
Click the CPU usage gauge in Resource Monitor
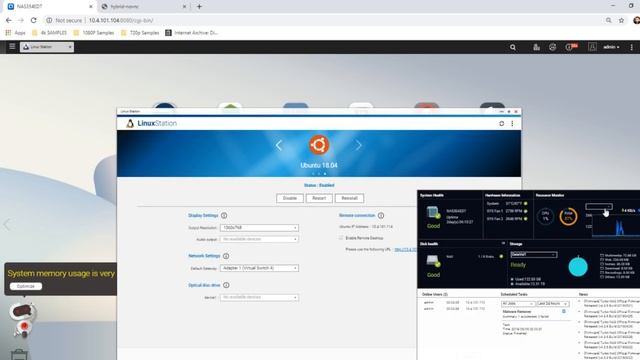click(x=545, y=216)
